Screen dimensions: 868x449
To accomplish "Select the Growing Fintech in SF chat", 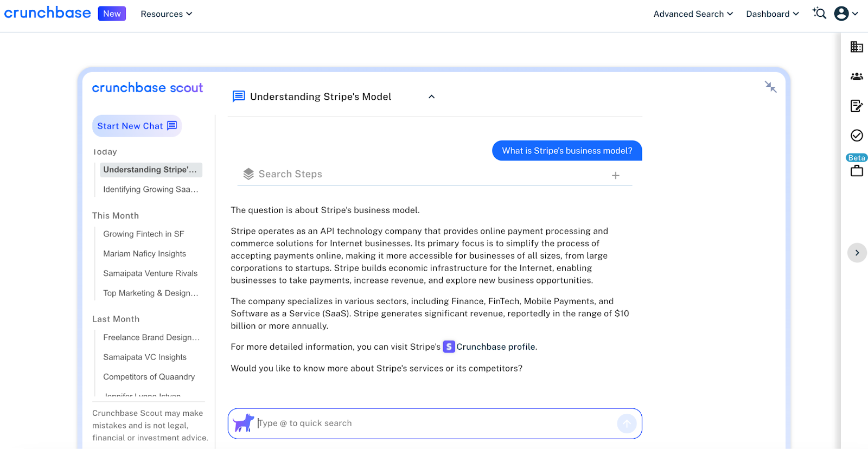I will 144,234.
